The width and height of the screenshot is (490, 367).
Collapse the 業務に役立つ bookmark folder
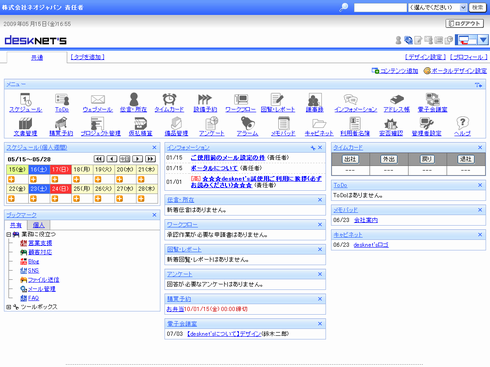(9, 235)
